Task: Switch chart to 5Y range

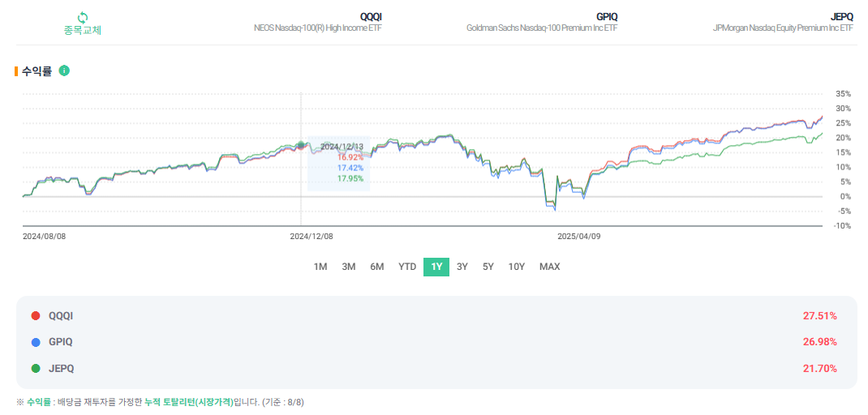Action: click(x=488, y=267)
